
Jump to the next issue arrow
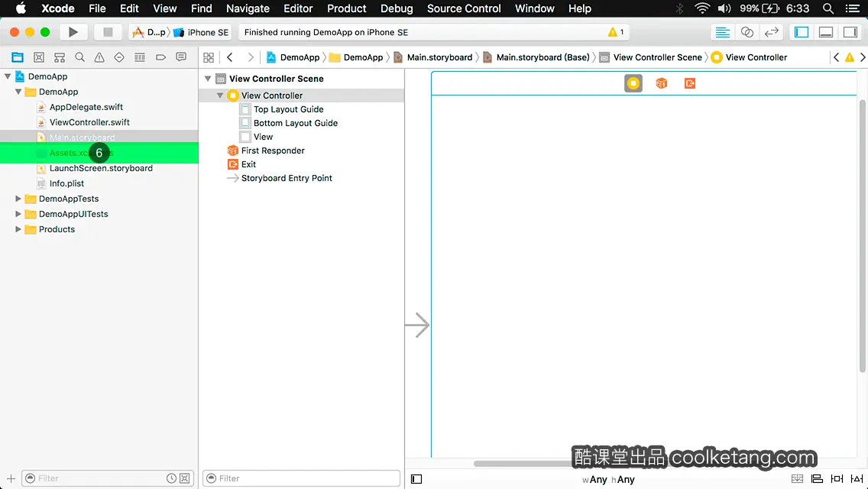tap(863, 57)
